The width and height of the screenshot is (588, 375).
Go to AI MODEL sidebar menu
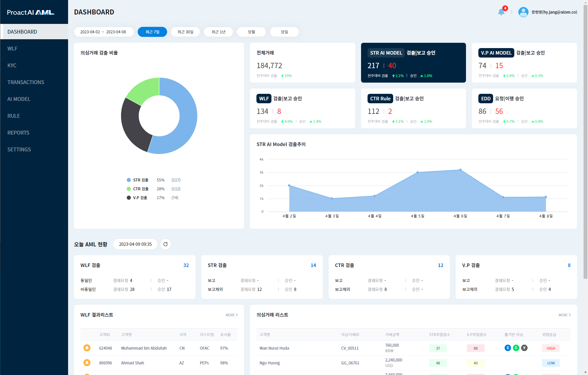click(x=19, y=99)
